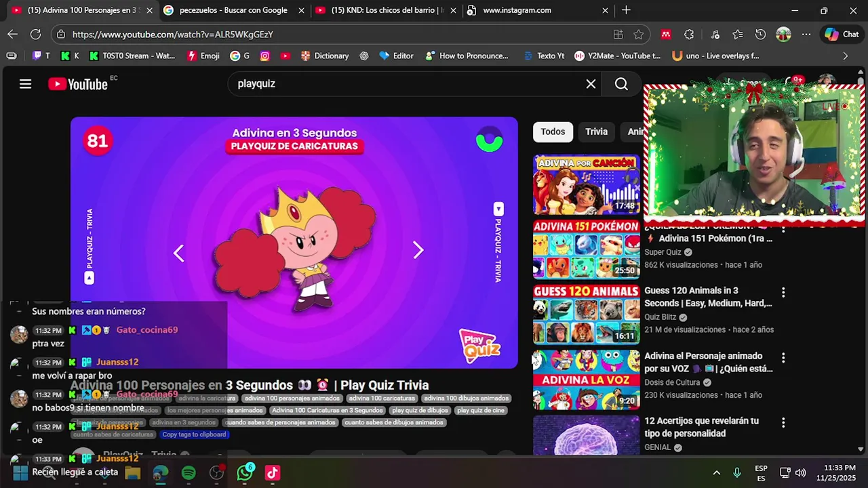Open options for Guess 120 Animals video
The width and height of the screenshot is (868, 488).
point(783,292)
